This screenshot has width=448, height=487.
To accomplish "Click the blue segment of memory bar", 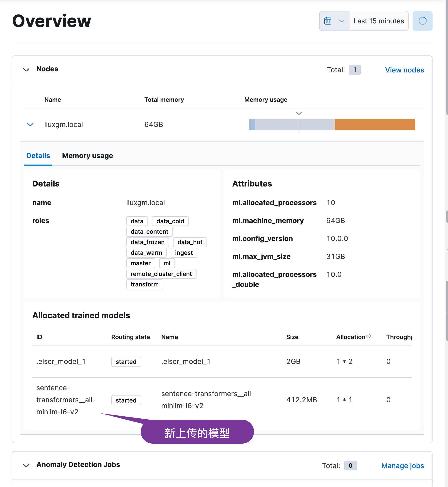I will pyautogui.click(x=252, y=125).
